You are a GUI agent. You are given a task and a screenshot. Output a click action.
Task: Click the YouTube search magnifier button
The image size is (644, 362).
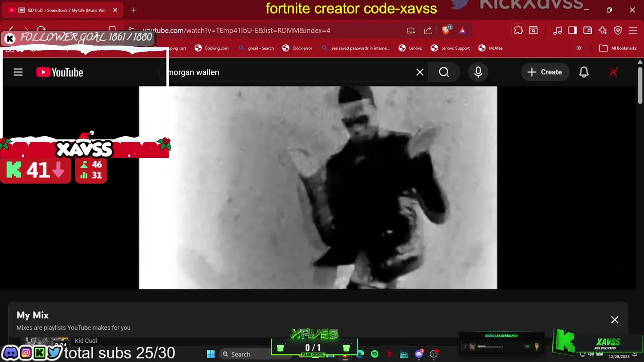444,72
